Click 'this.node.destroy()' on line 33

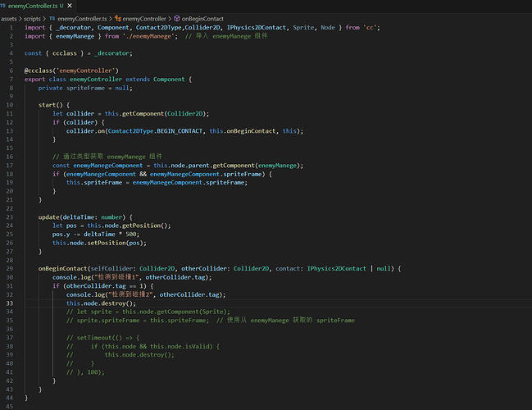(x=99, y=303)
